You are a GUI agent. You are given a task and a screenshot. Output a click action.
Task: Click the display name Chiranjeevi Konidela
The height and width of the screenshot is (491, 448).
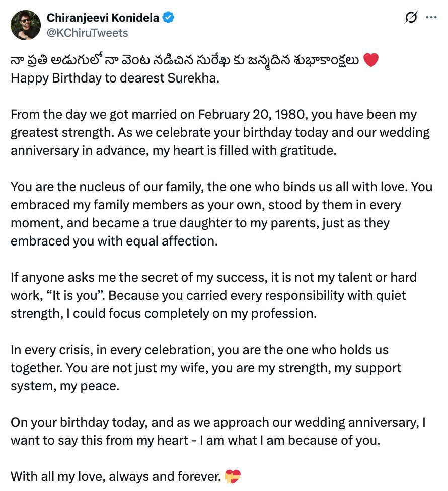click(103, 18)
